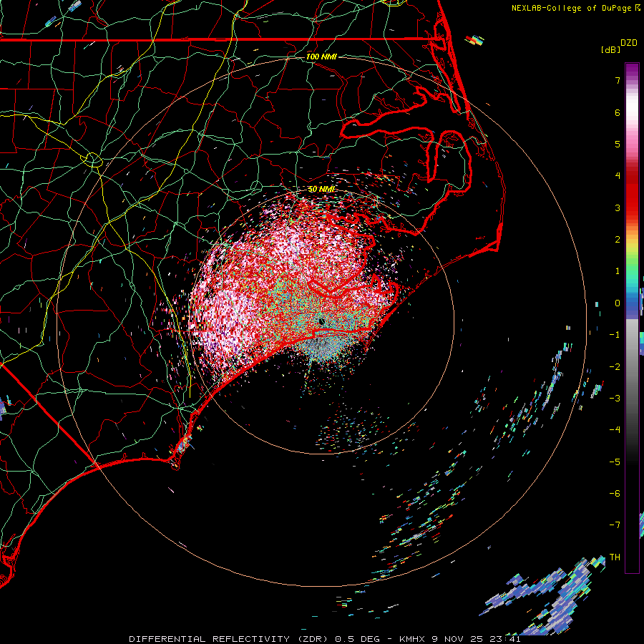Click the -1 dB scale label
Image resolution: width=644 pixels, height=644 pixels.
point(615,335)
